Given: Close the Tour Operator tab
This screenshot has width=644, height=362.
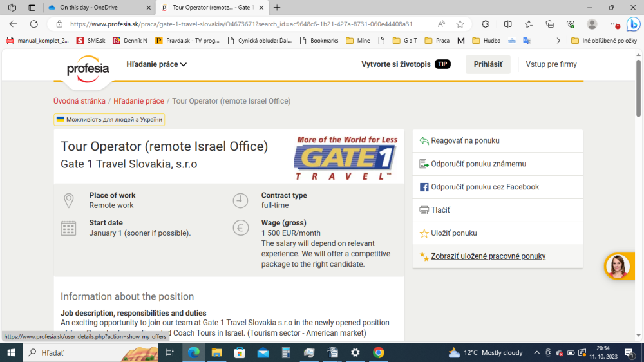Looking at the screenshot, I should (x=261, y=7).
